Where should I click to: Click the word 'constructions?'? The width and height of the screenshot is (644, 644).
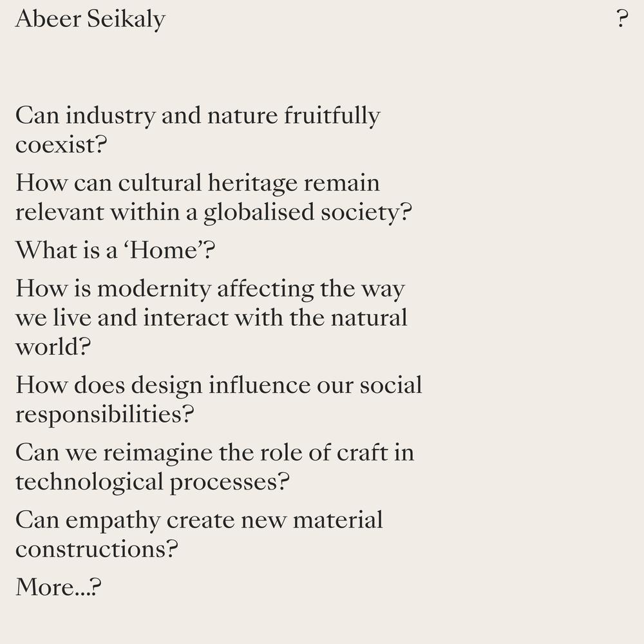[x=97, y=549]
